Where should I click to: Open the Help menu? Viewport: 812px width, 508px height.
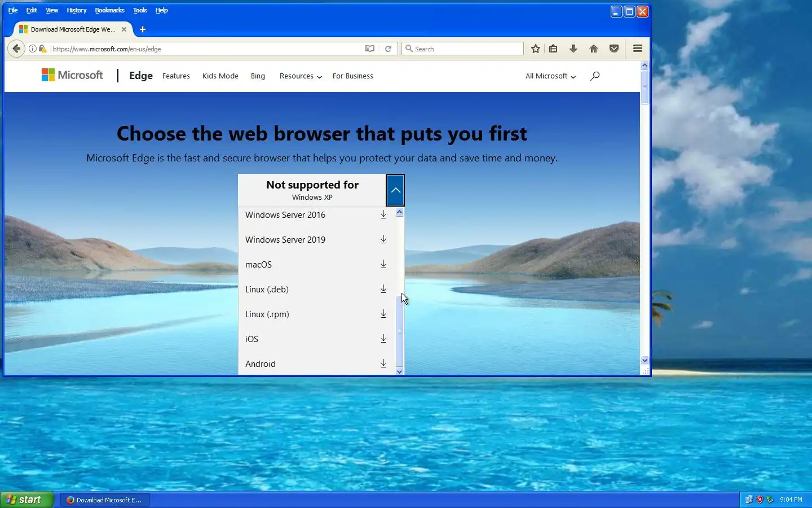(162, 10)
